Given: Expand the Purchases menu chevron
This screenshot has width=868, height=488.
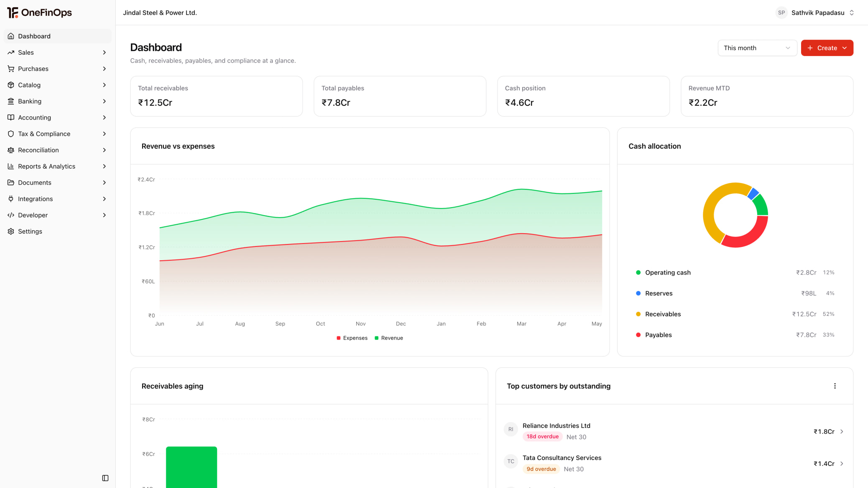Looking at the screenshot, I should [105, 69].
